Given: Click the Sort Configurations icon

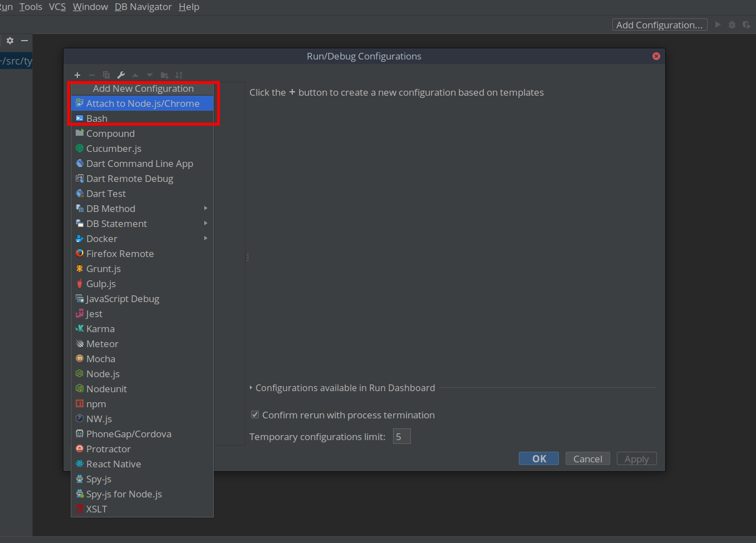Looking at the screenshot, I should (179, 75).
